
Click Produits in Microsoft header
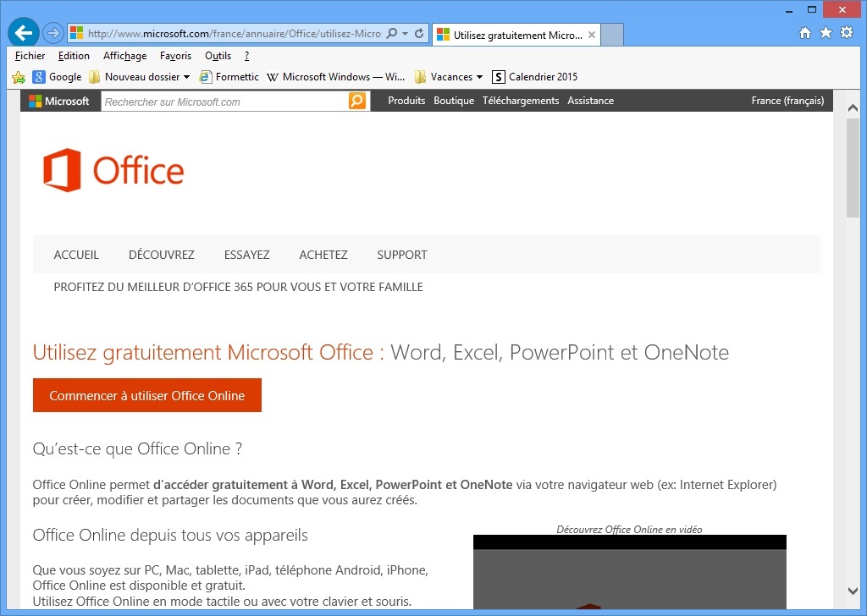coord(406,101)
